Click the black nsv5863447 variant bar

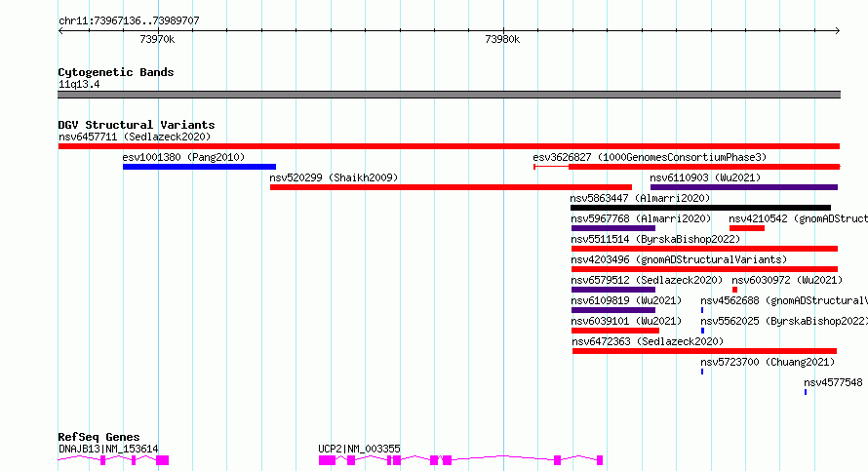point(701,208)
